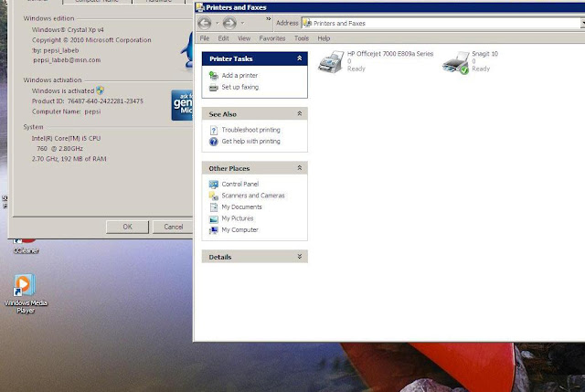Collapse the See Also panel

299,113
